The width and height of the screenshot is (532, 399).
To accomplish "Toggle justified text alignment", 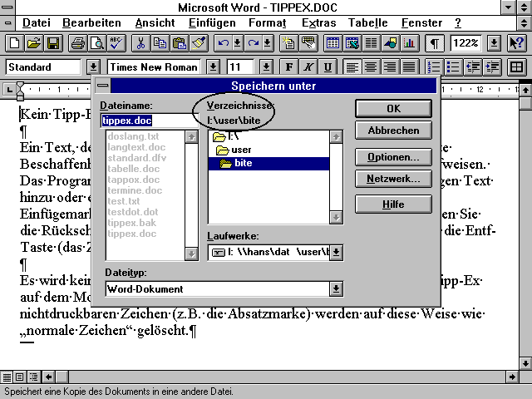I will click(409, 66).
